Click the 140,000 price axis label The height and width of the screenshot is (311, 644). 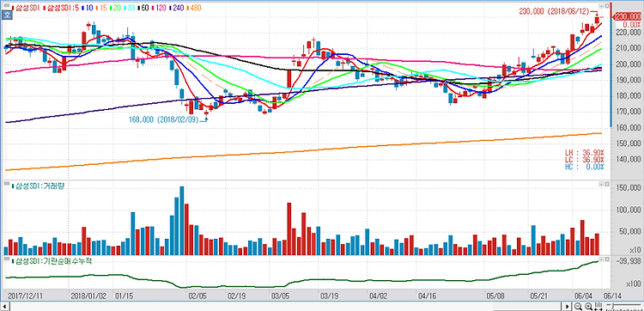629,160
